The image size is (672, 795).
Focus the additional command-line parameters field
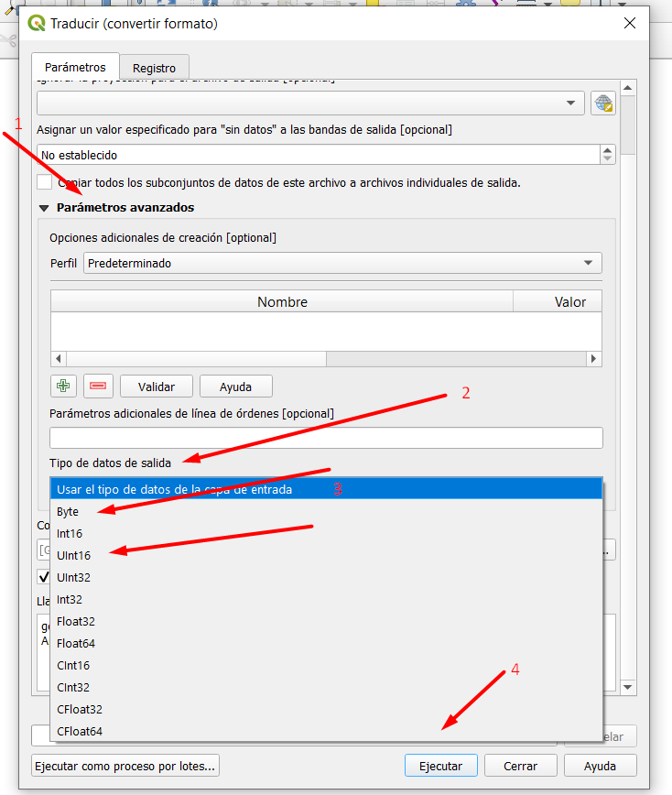point(326,438)
